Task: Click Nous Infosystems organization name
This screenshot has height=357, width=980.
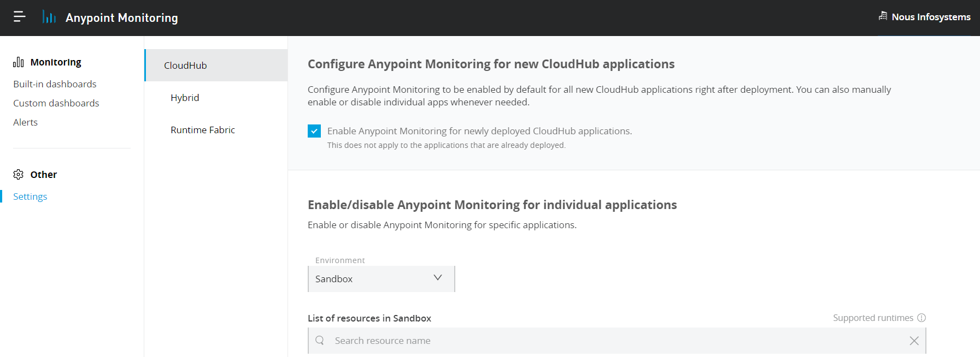Action: coord(931,17)
